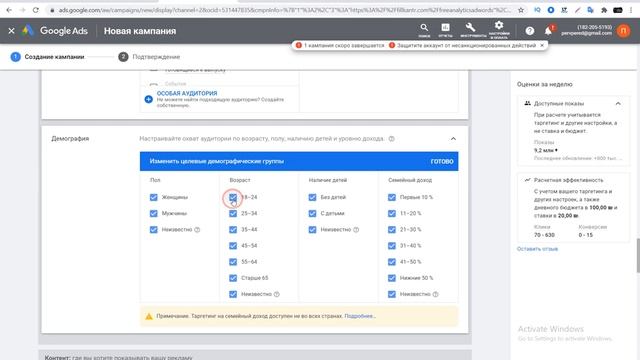Toggle the Первые 10 % income checkbox
The height and width of the screenshot is (360, 640).
[x=392, y=198]
